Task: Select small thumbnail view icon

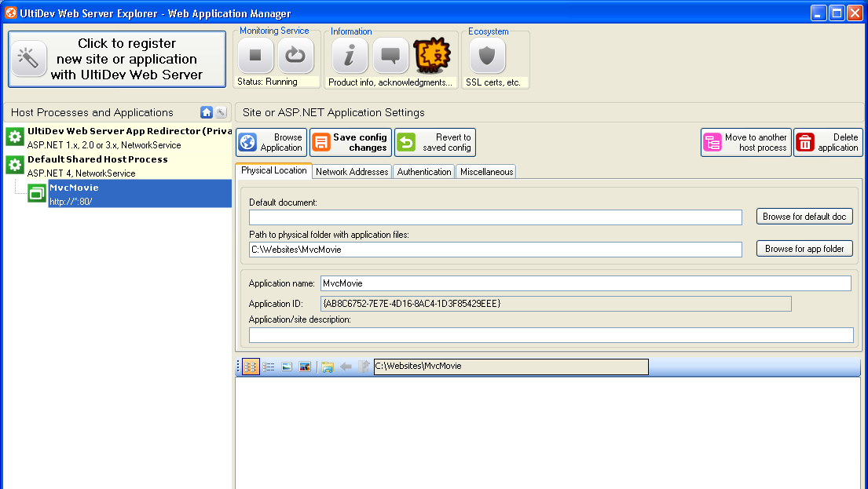Action: (287, 367)
